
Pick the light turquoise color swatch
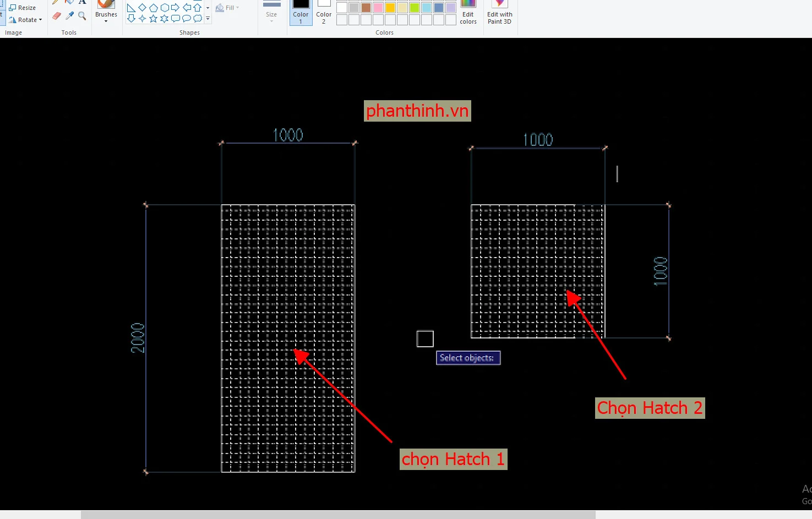pyautogui.click(x=427, y=8)
